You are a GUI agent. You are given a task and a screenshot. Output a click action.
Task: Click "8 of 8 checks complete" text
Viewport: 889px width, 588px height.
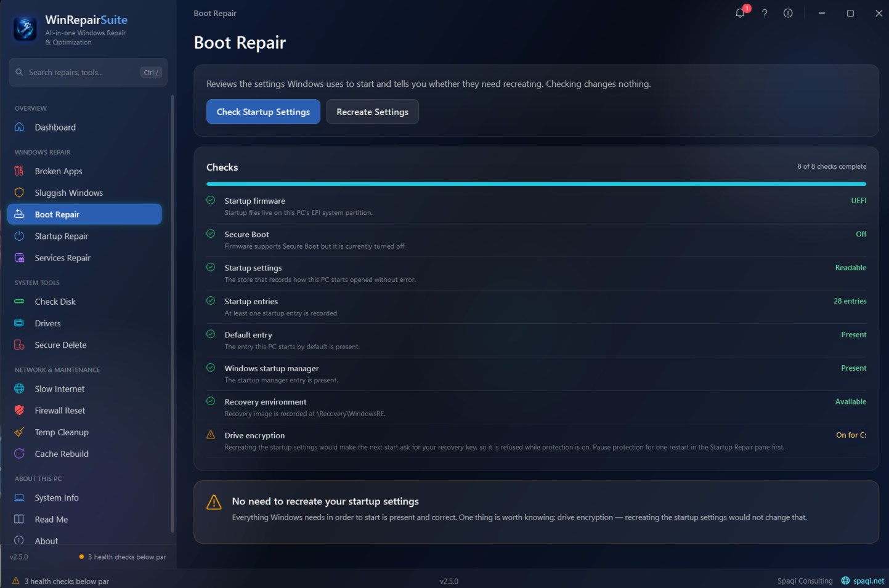(831, 166)
